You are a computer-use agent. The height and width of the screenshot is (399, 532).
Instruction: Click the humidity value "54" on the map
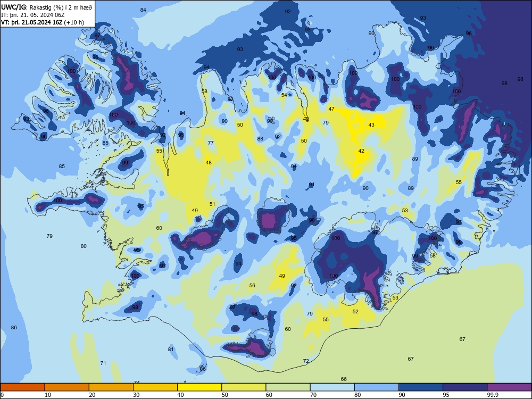coord(284,95)
